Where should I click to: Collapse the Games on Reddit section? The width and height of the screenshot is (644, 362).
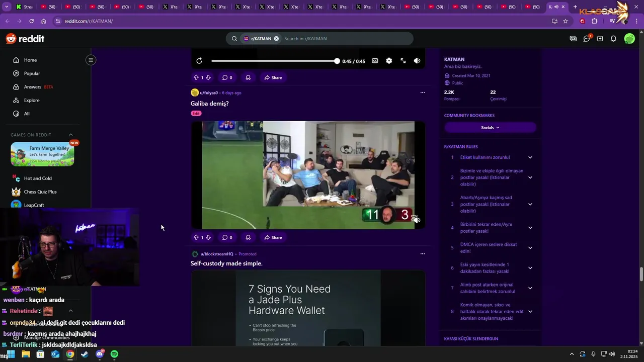point(70,135)
